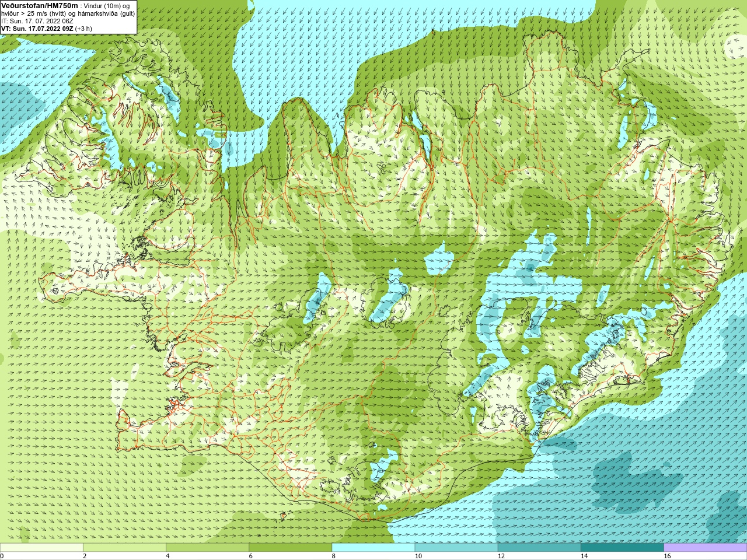Screen dimensions: 747x560
Task: Click the '16' scale label
Action: pos(667,556)
